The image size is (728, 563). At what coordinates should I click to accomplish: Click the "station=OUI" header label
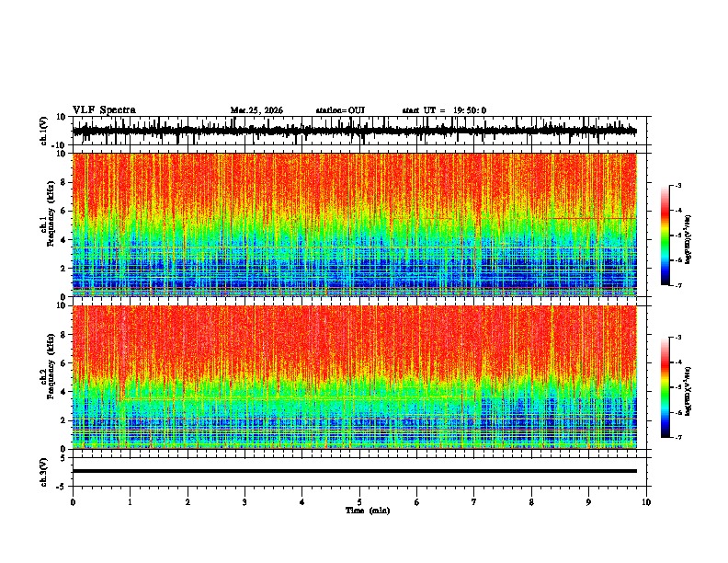coord(340,110)
